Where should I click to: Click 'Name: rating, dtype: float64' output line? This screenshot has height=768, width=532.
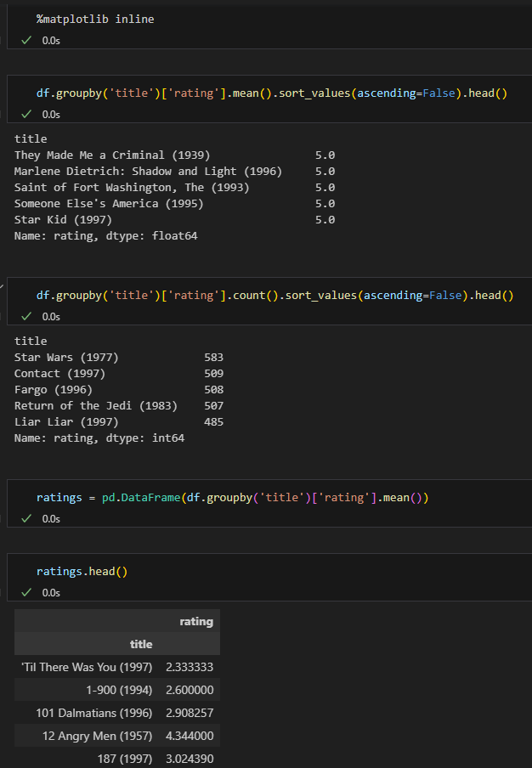106,236
